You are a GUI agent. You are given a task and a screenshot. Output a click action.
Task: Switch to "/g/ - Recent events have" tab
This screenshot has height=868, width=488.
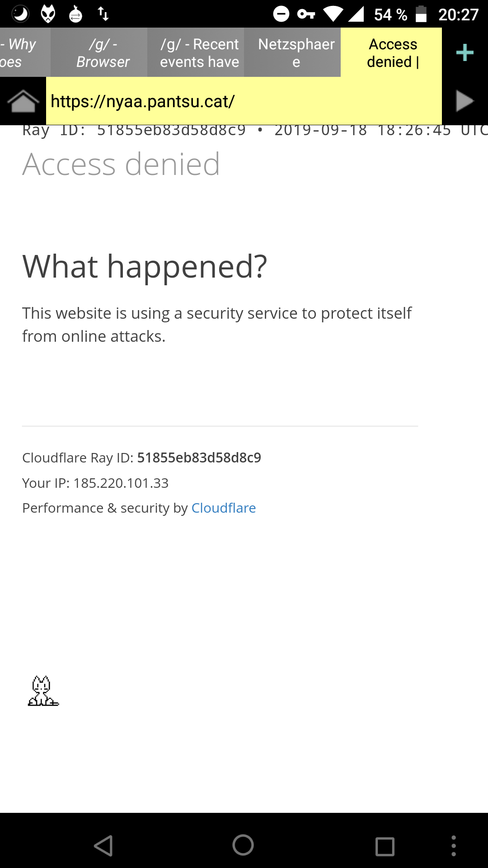pos(199,53)
